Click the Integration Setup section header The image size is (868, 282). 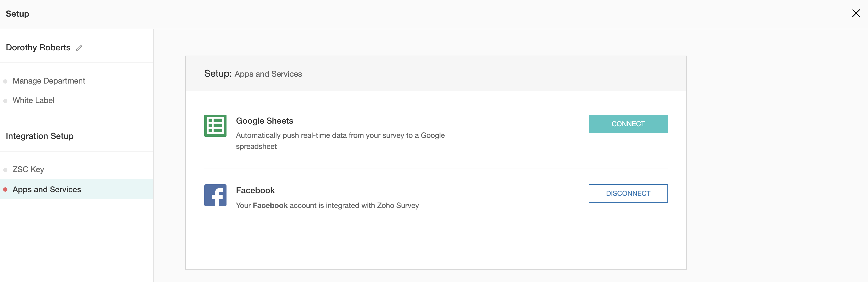pyautogui.click(x=39, y=136)
